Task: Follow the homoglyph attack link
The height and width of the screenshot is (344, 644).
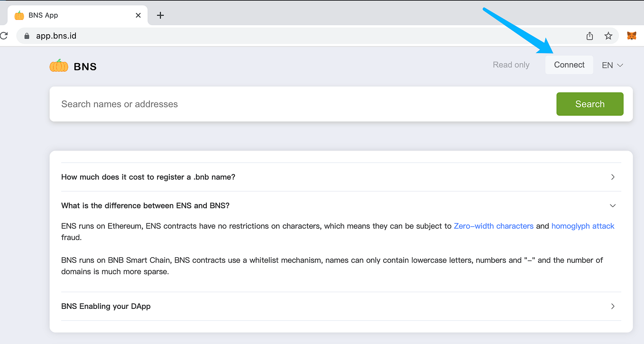Action: point(583,226)
